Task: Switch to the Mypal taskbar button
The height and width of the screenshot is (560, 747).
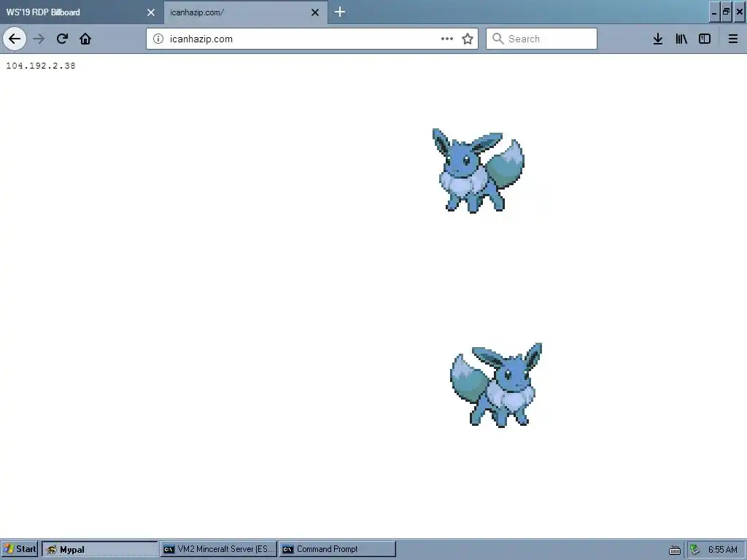Action: (x=99, y=549)
